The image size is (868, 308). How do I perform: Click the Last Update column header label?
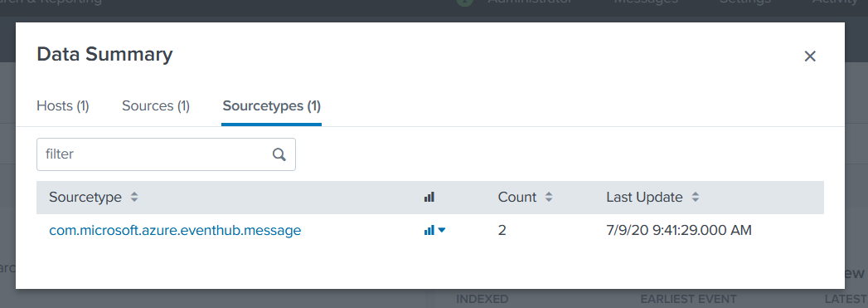[644, 198]
